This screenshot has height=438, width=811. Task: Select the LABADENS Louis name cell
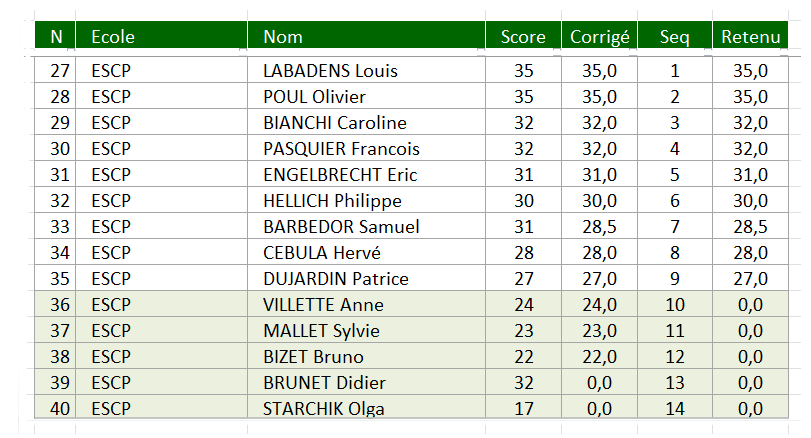pos(330,71)
